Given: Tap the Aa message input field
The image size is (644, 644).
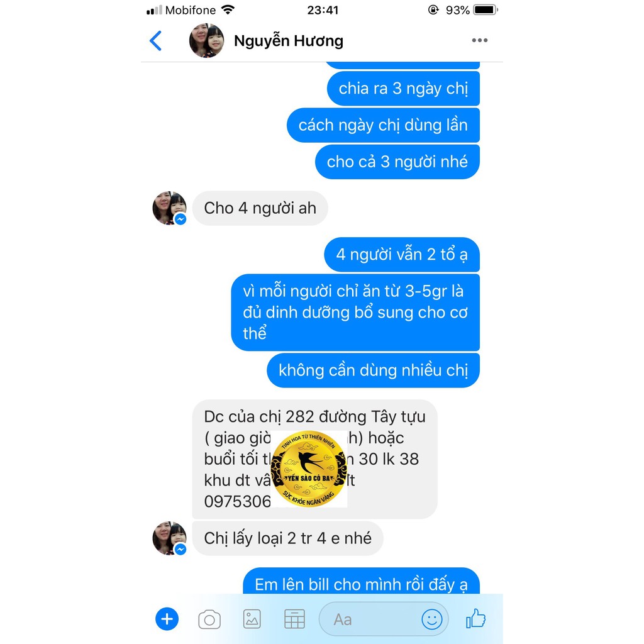Looking at the screenshot, I should (x=384, y=619).
